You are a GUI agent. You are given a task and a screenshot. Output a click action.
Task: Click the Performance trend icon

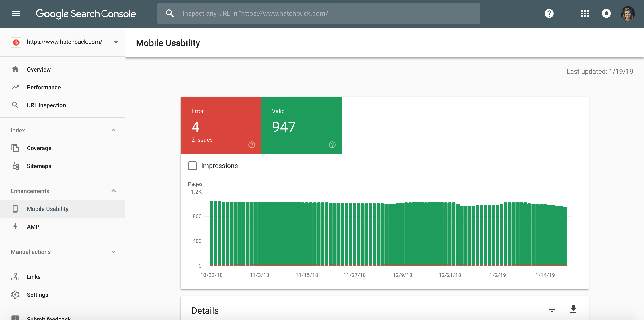coord(15,87)
